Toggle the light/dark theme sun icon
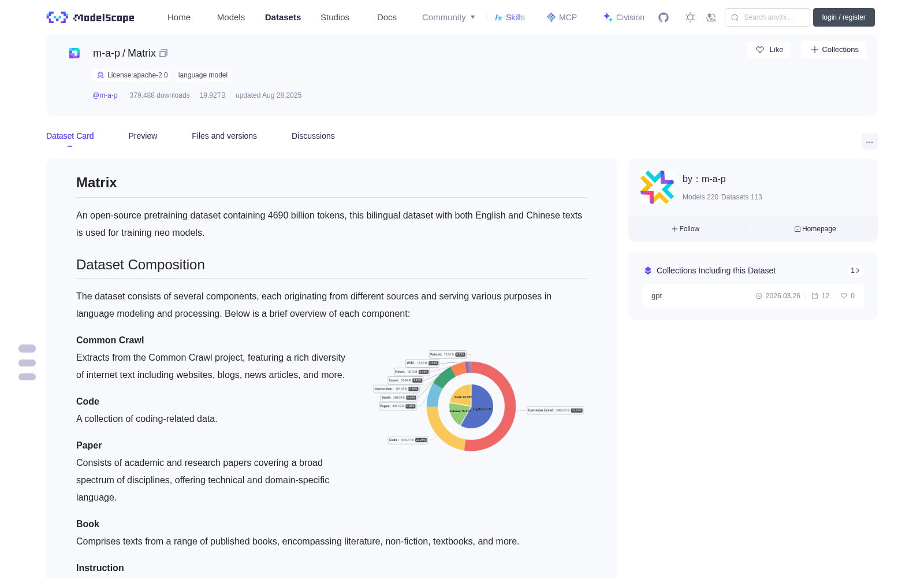 click(690, 17)
